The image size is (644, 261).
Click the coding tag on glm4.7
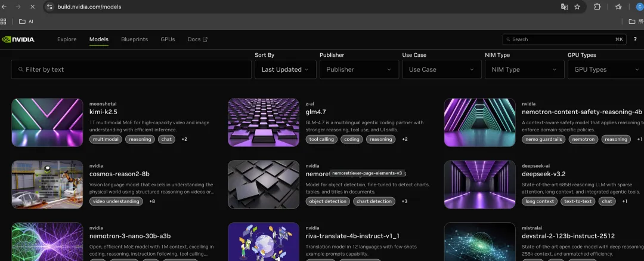352,140
